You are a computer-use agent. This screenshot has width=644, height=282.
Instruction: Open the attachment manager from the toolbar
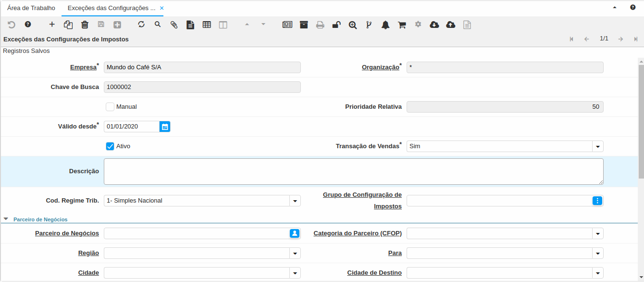tap(174, 24)
